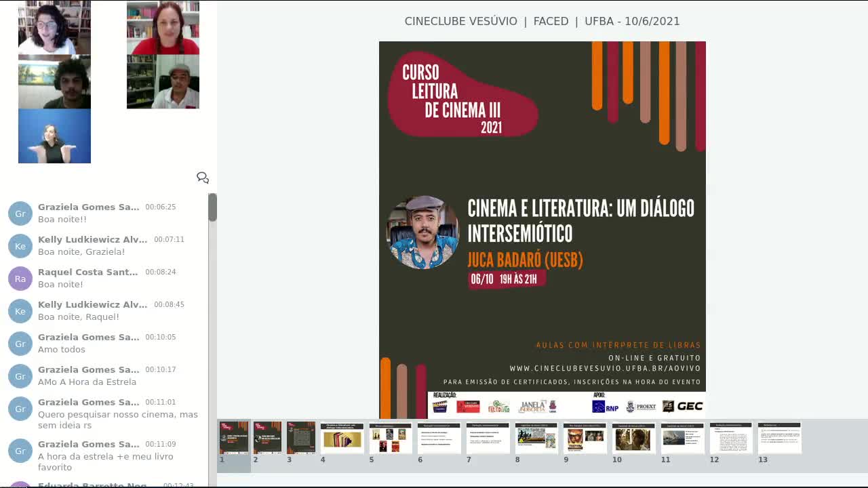Click the woman in white blouse webcam video
This screenshot has width=868, height=488.
[x=54, y=28]
